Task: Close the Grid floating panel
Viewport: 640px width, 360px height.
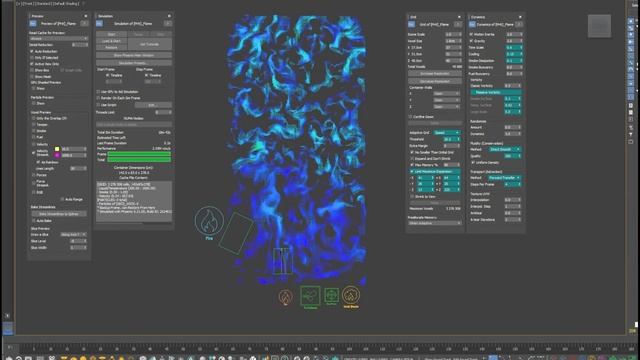Action: (459, 17)
